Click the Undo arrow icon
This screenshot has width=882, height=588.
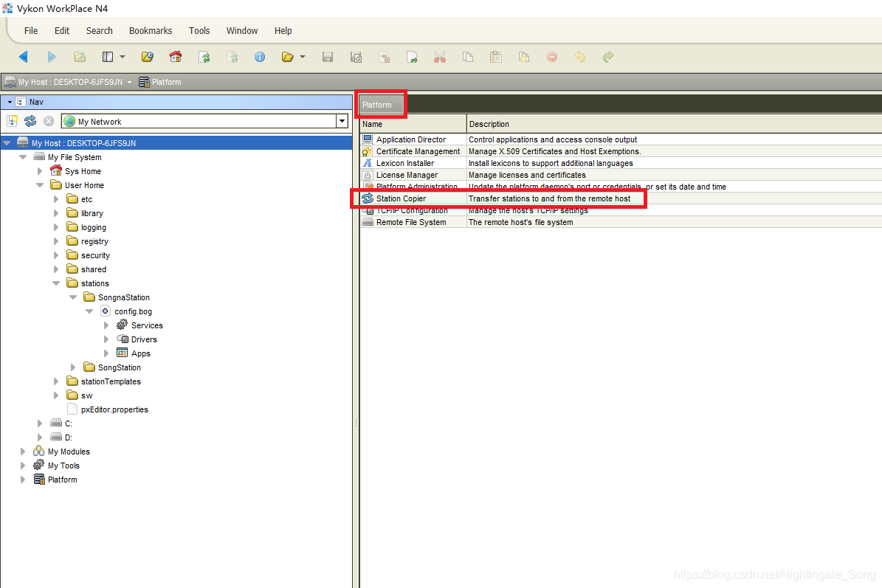pyautogui.click(x=580, y=57)
